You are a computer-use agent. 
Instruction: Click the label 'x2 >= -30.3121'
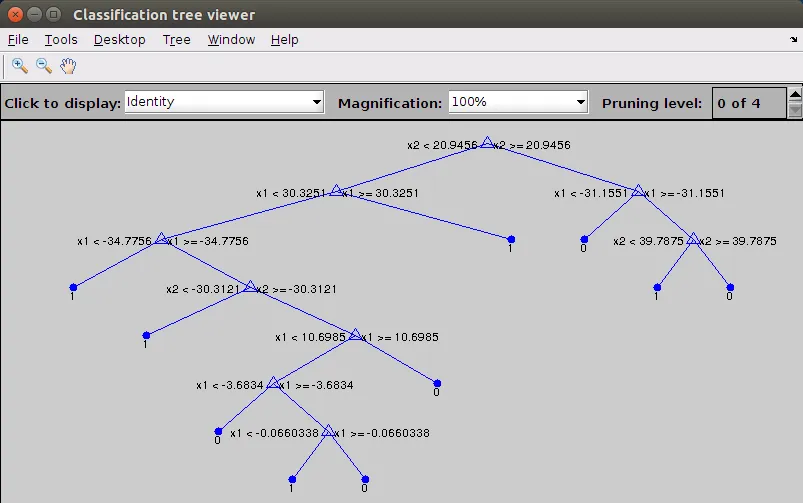(297, 289)
